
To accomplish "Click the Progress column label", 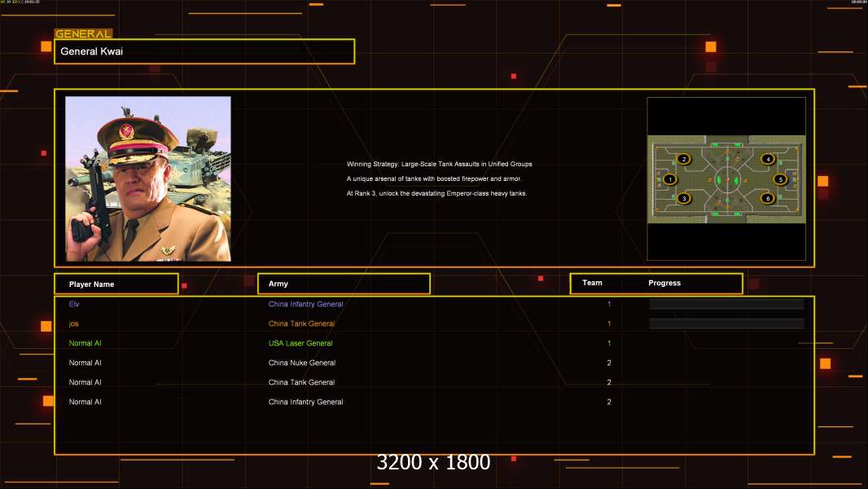I will (664, 283).
